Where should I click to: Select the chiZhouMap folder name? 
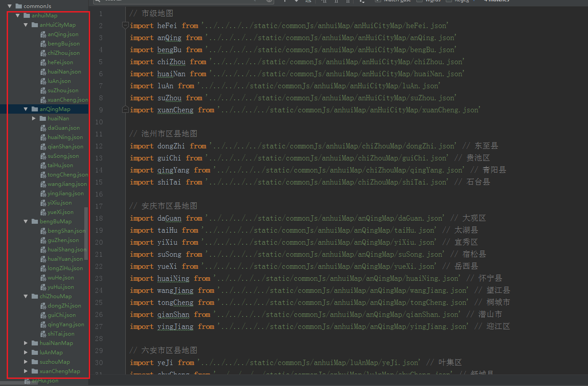[x=56, y=296]
